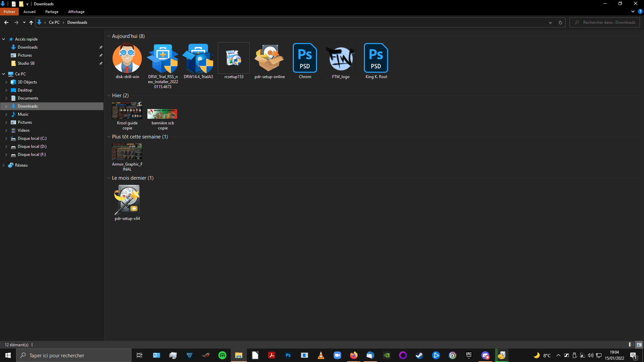Switch to details view layout

pos(631,345)
